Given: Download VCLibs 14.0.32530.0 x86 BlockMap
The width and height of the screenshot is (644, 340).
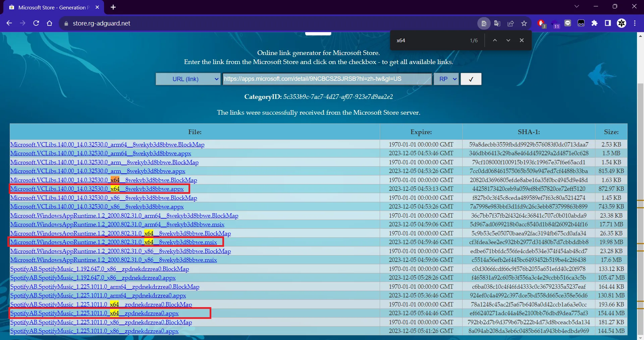Looking at the screenshot, I should point(104,198).
